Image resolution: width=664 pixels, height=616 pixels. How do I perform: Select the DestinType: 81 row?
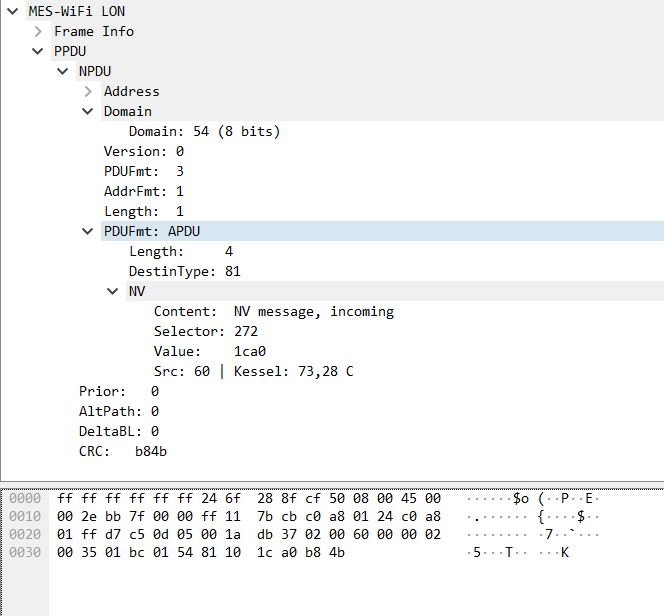185,271
